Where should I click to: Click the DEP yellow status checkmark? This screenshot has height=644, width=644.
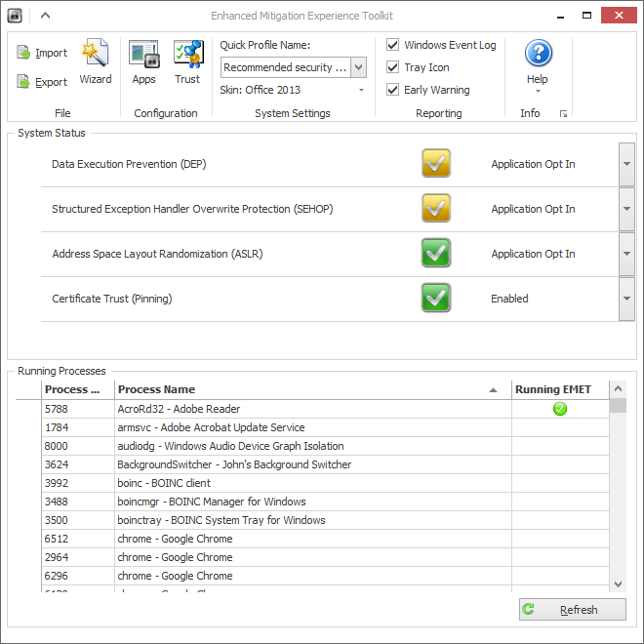click(436, 164)
